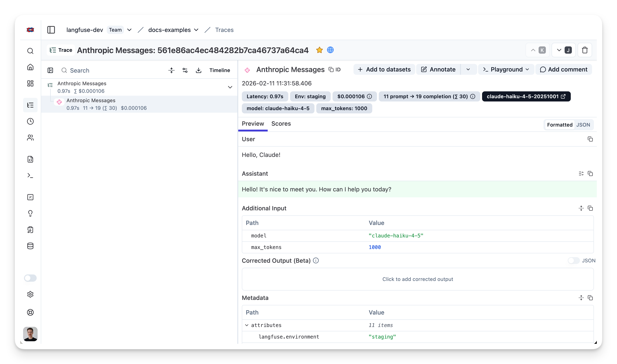Star this trace with the bookmark icon

[319, 50]
